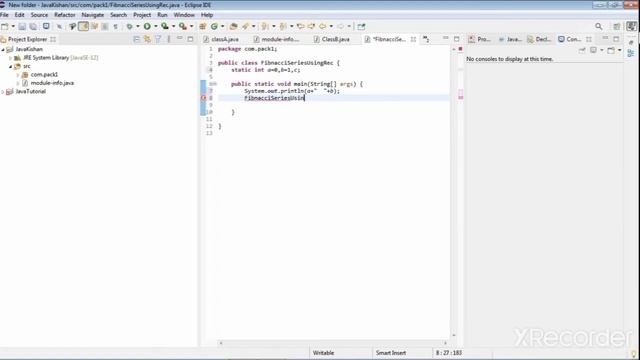
Task: Click the Java perspective icon at top right
Action: tap(631, 26)
